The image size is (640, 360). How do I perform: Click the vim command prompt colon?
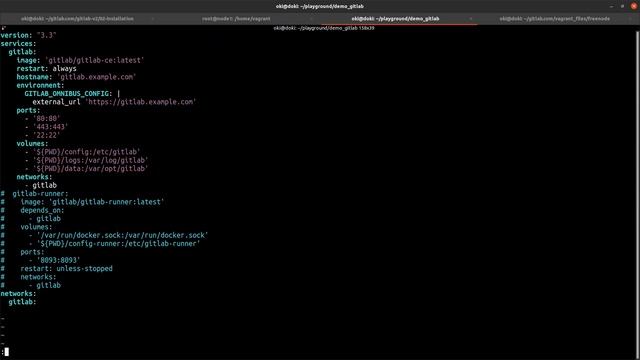(x=2, y=352)
